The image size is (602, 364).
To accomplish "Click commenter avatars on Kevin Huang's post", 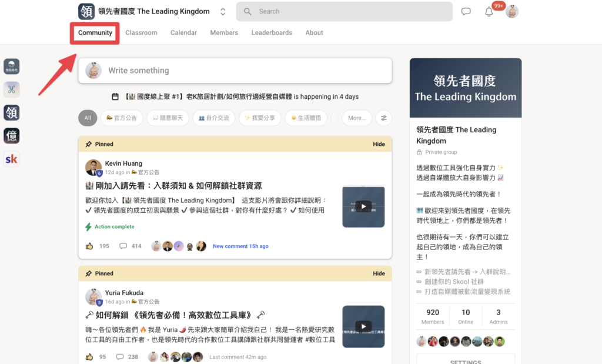I will coord(179,246).
